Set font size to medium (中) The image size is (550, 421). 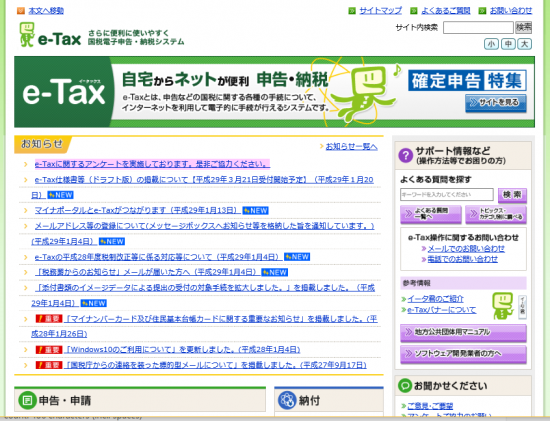pos(508,44)
